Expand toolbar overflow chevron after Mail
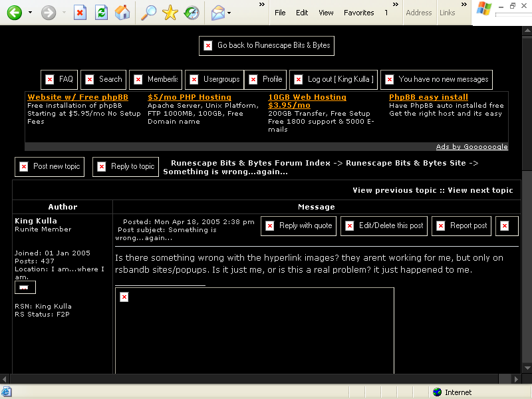 [262, 5]
